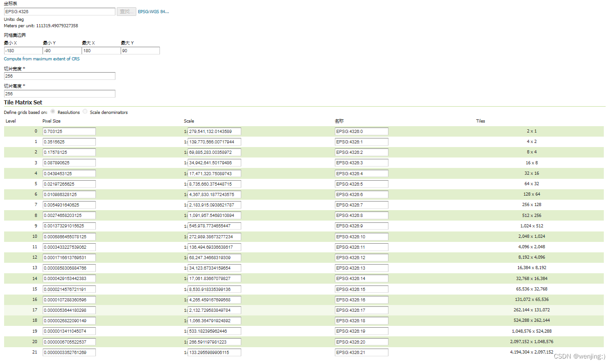The image size is (612, 364).
Task: Click the 4,194,304 x 2,097,152 tiles value
Action: (532, 352)
